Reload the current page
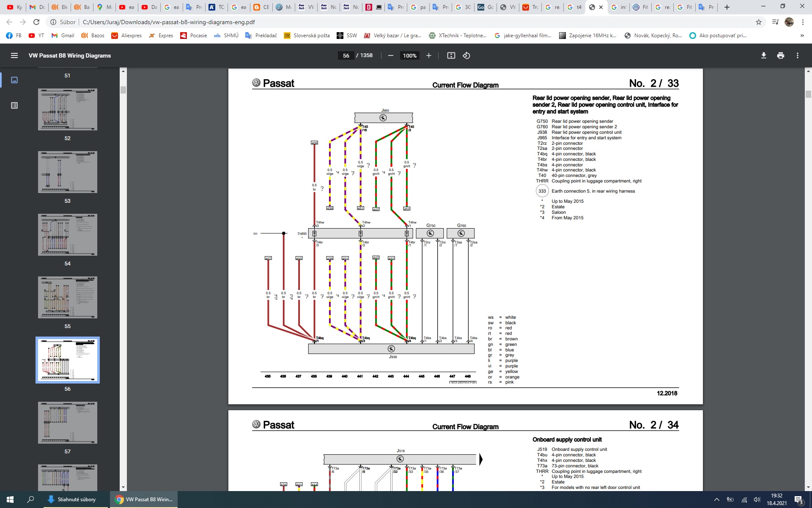Viewport: 812px width, 508px height. (x=36, y=22)
